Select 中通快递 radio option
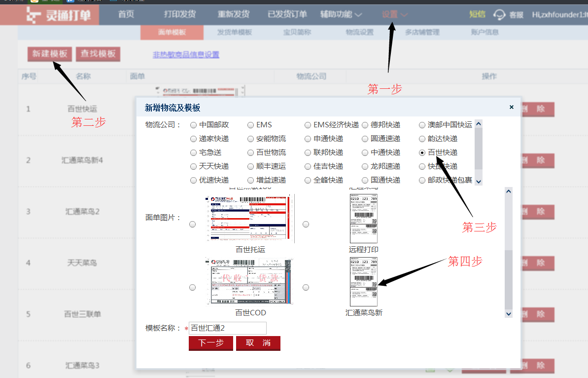 365,153
